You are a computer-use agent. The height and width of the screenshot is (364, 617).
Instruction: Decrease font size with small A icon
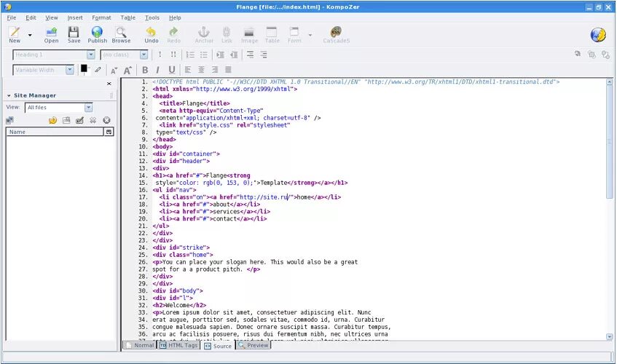(x=114, y=71)
